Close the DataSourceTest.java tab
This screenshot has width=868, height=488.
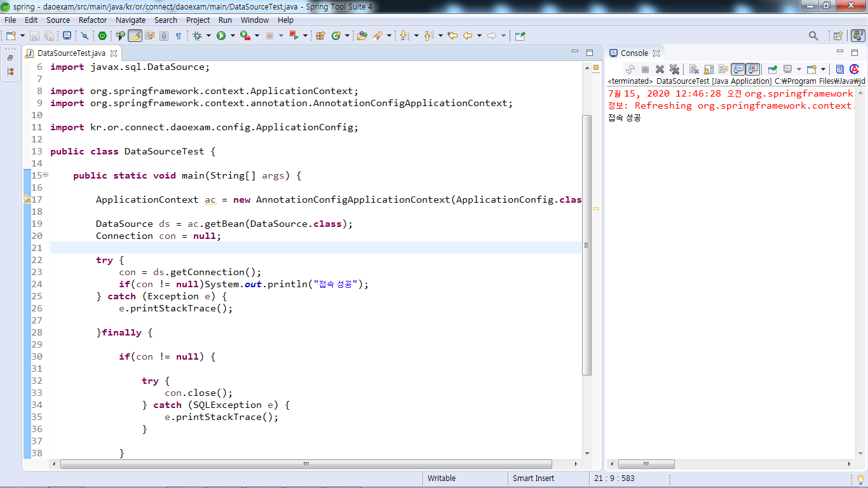point(114,53)
